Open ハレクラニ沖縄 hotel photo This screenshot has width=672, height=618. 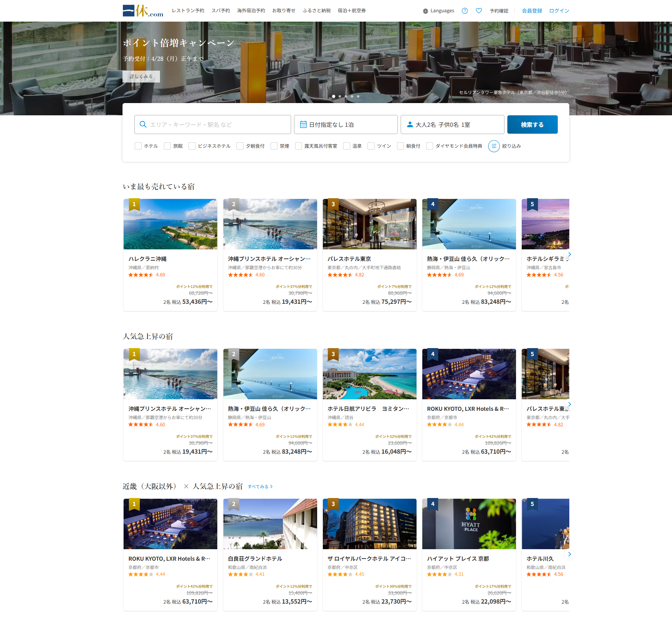170,224
